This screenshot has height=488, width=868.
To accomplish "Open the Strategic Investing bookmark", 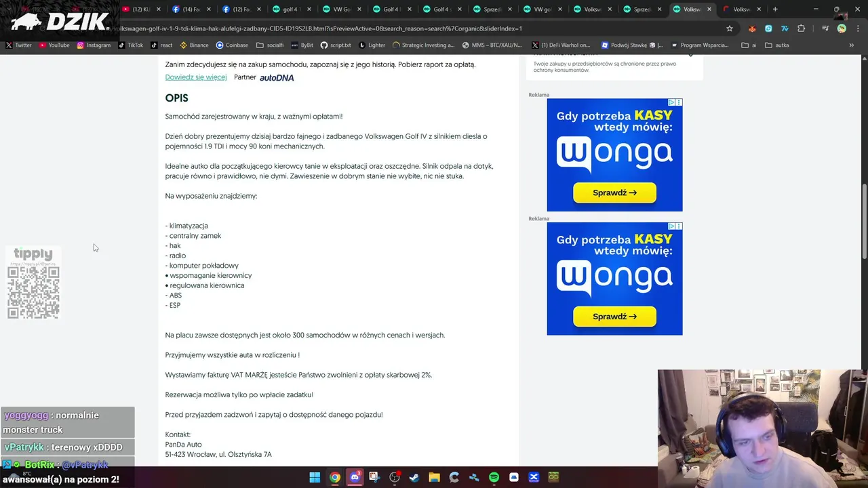I will (x=423, y=45).
